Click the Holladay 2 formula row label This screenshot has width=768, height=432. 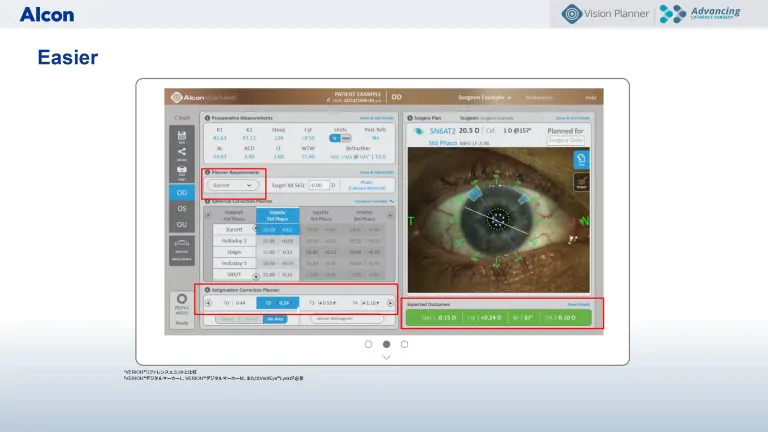tap(234, 240)
